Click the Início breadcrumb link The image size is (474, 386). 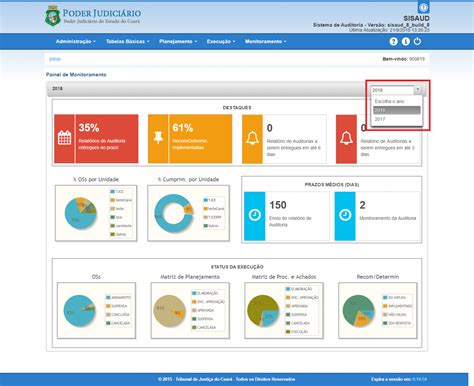coord(55,59)
